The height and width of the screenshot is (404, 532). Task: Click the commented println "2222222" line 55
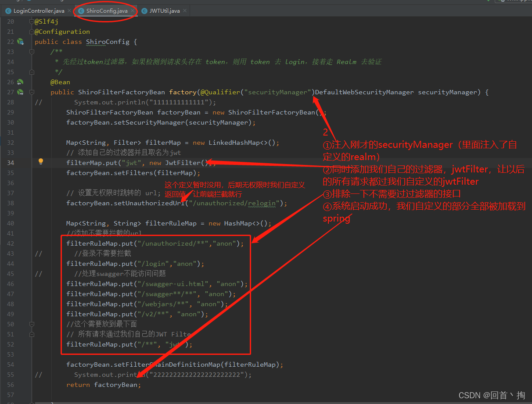coord(163,375)
